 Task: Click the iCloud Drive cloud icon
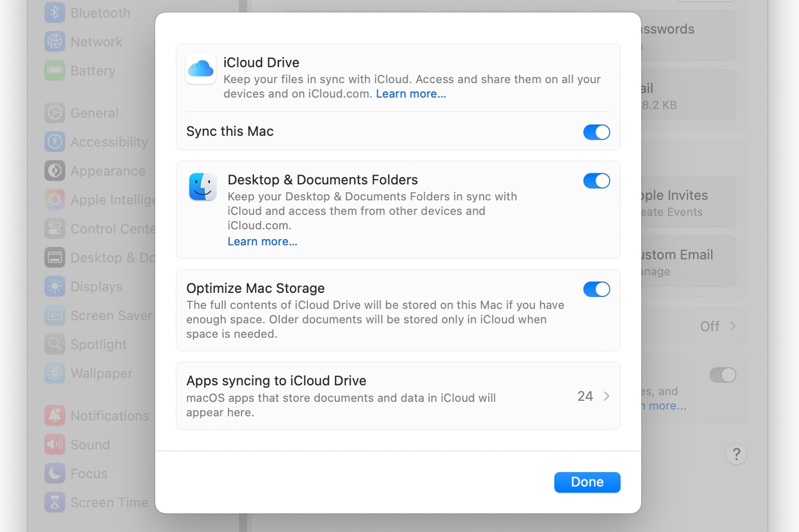click(201, 69)
